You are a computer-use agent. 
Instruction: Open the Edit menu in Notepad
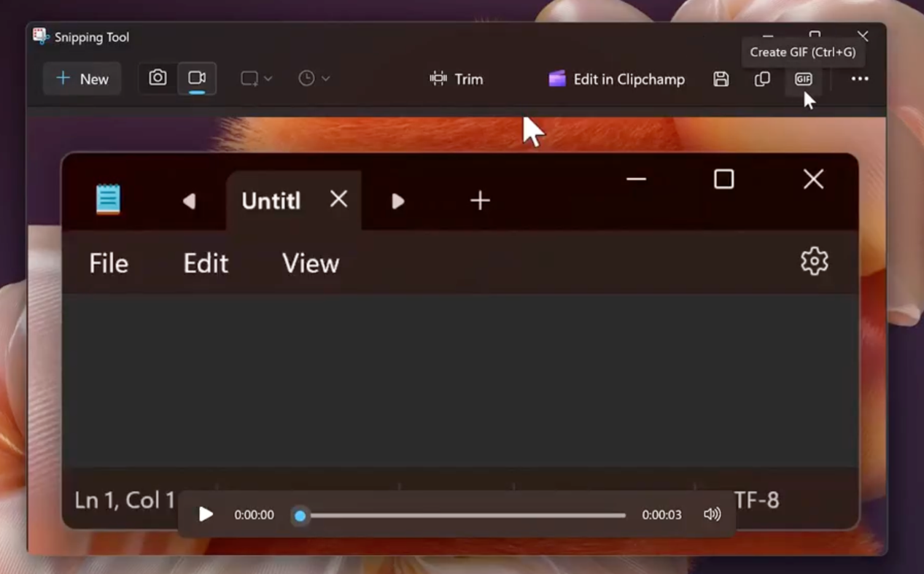pyautogui.click(x=206, y=263)
